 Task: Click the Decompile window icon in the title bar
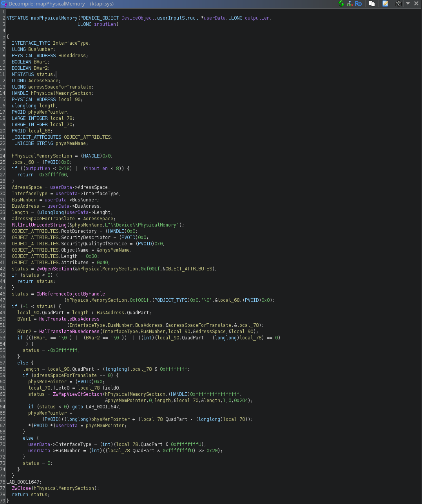click(4, 4)
